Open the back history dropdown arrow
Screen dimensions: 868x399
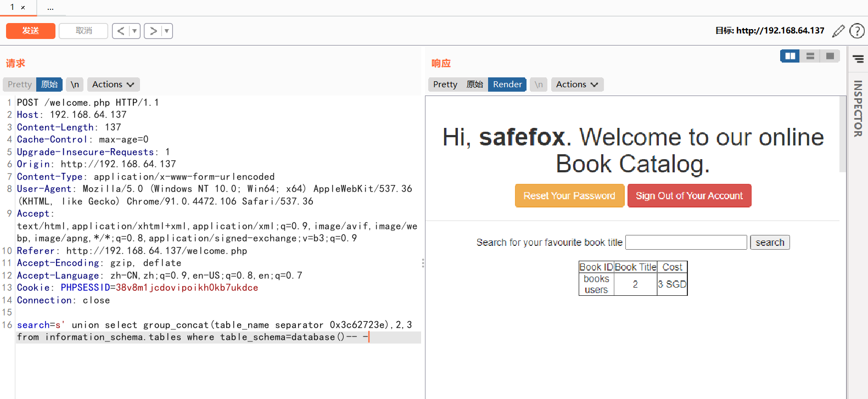point(135,31)
